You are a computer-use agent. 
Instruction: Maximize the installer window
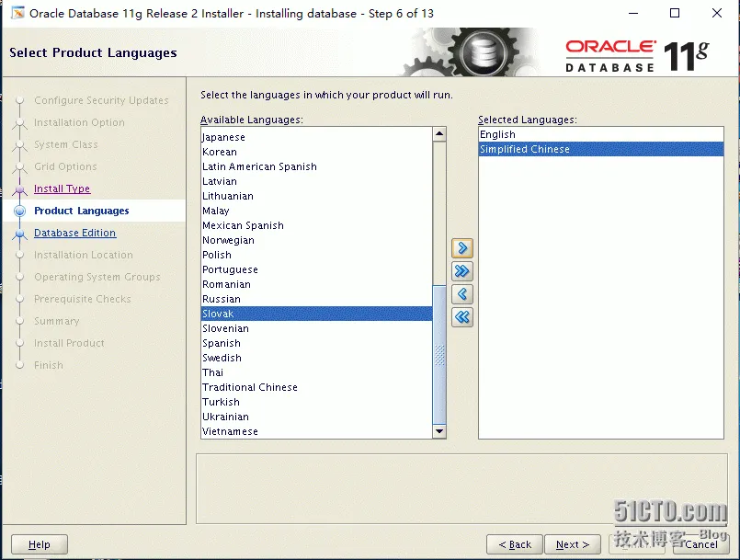point(675,13)
